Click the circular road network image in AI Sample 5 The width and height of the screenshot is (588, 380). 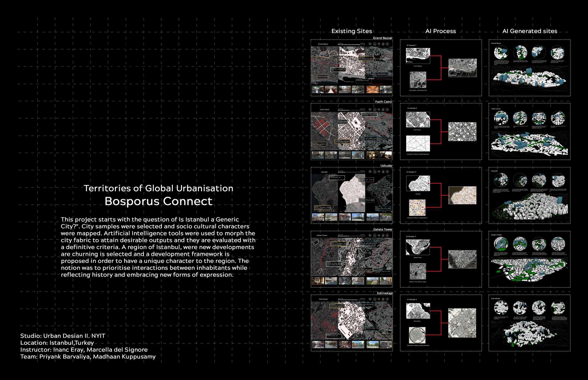417,335
